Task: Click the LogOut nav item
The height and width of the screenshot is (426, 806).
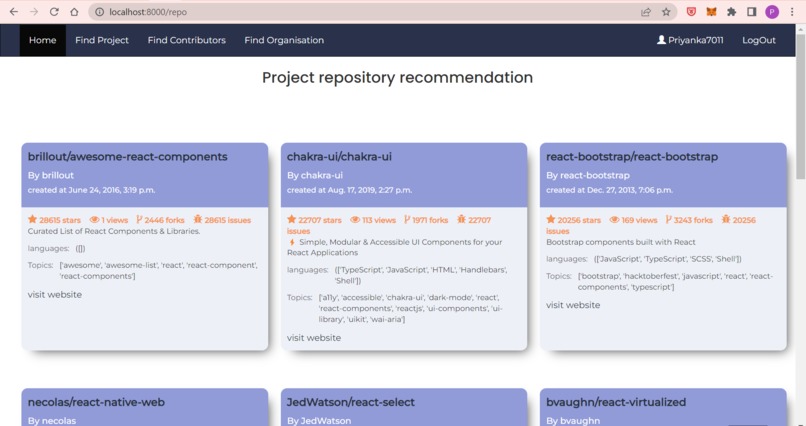Action: [x=759, y=40]
